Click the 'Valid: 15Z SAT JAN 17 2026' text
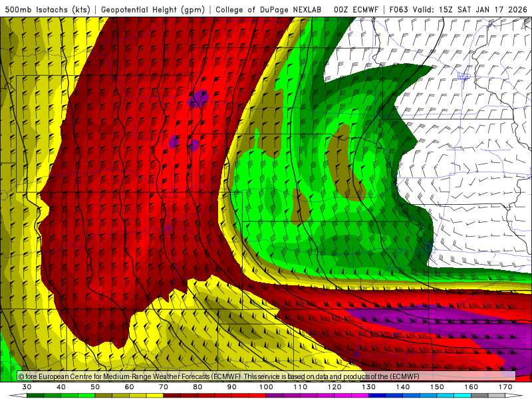 pyautogui.click(x=470, y=9)
